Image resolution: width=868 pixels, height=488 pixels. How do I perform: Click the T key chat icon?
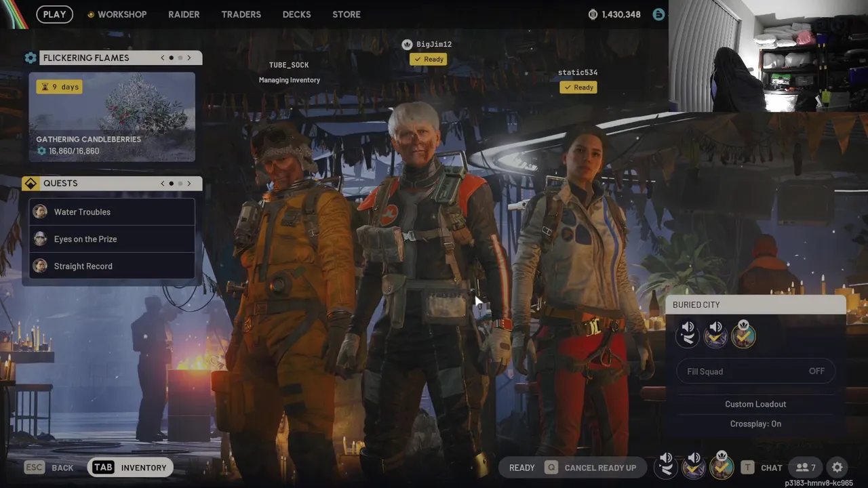(x=747, y=468)
